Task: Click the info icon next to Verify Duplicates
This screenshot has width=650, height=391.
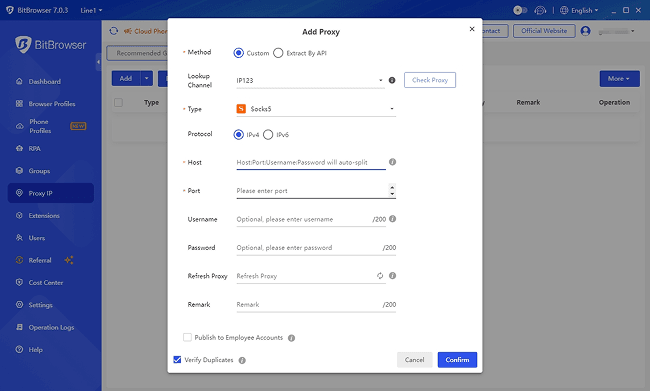Action: click(x=242, y=360)
